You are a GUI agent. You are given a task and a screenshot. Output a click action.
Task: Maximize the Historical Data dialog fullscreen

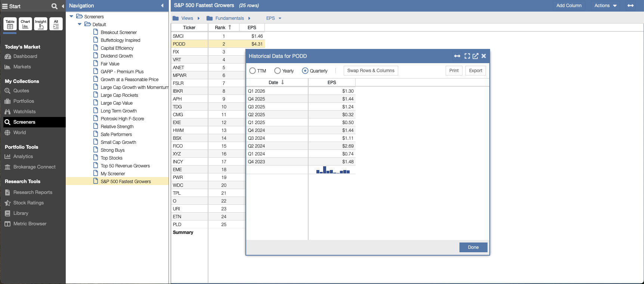click(x=467, y=56)
